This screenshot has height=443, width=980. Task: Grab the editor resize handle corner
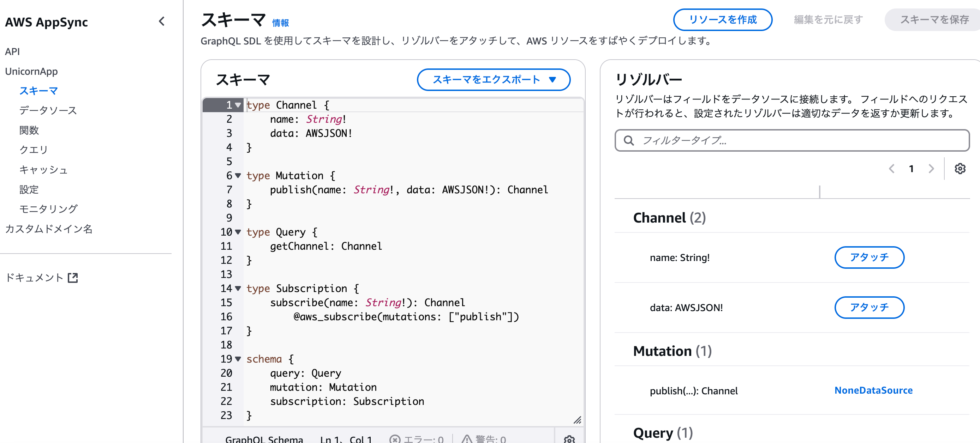[578, 419]
